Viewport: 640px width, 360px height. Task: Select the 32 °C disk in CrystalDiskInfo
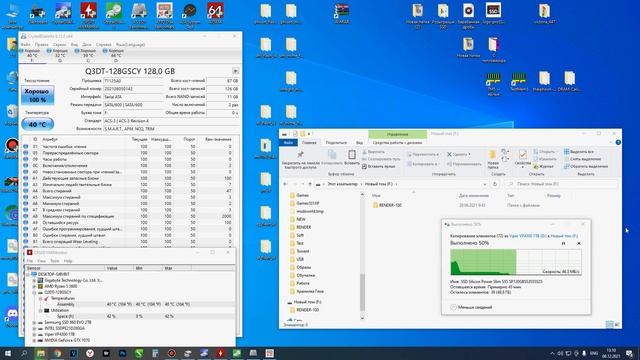[60, 56]
